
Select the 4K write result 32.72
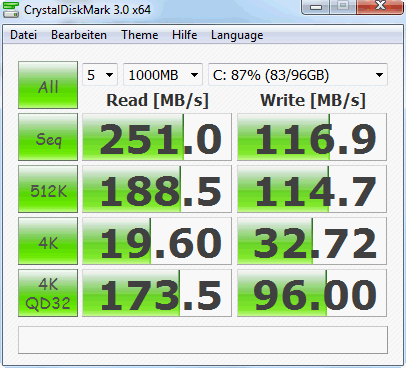(312, 241)
